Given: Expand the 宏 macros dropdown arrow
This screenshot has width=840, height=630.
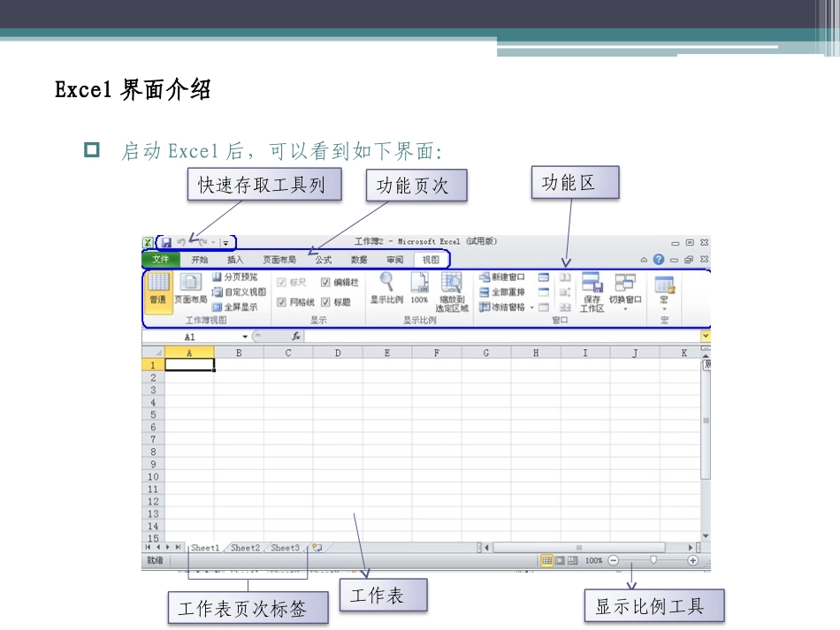Looking at the screenshot, I should [x=664, y=309].
